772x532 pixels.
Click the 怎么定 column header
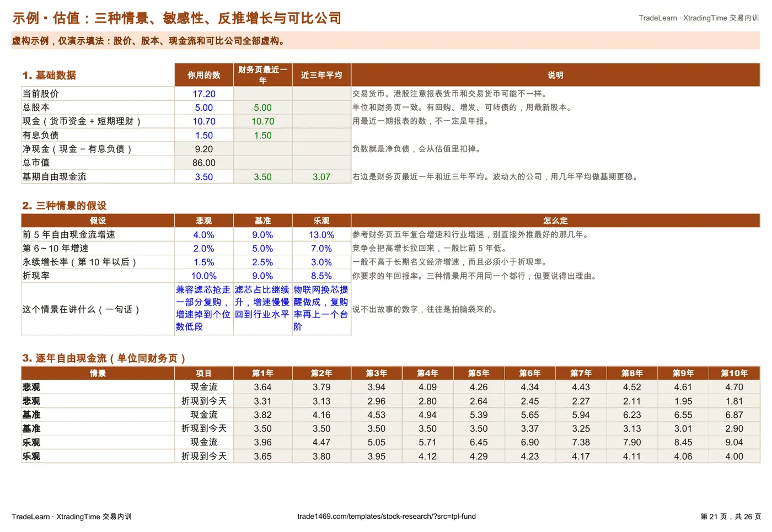coord(555,221)
